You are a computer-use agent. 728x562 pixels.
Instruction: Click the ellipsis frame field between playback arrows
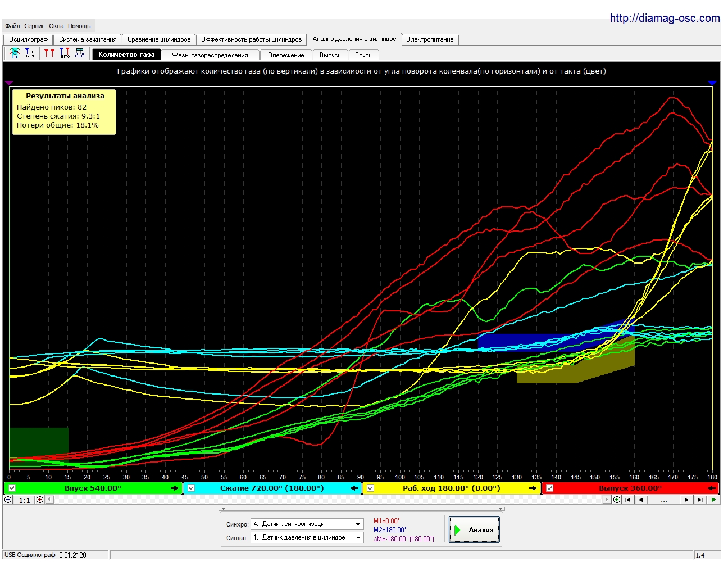(664, 500)
